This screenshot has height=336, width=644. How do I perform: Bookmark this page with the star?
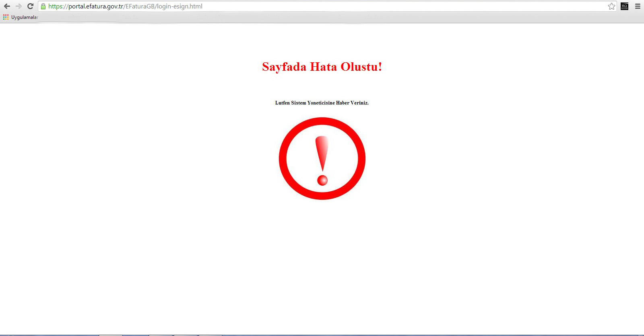[611, 6]
